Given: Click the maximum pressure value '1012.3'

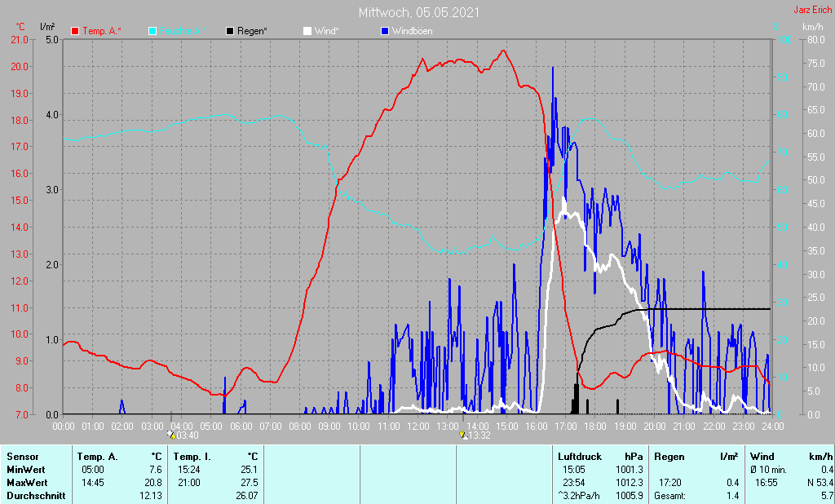Looking at the screenshot, I should click(x=630, y=483).
